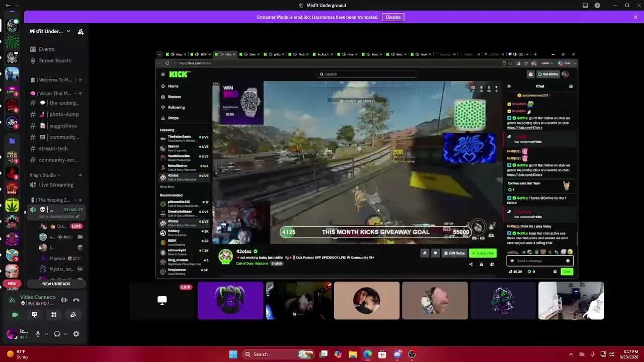Select the purple jester avatar tile

click(230, 301)
